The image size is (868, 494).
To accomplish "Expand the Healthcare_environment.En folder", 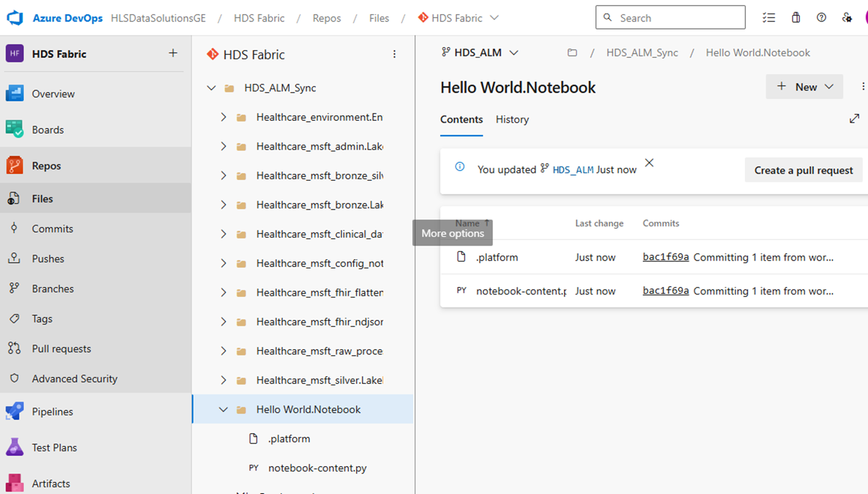I will (x=223, y=117).
